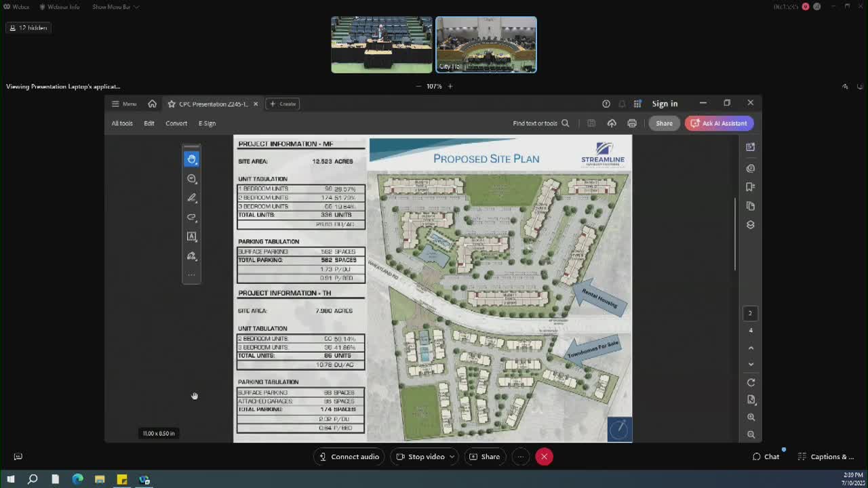Select the Hand tool in Acrobat's toolbar
The image size is (868, 488).
(192, 159)
